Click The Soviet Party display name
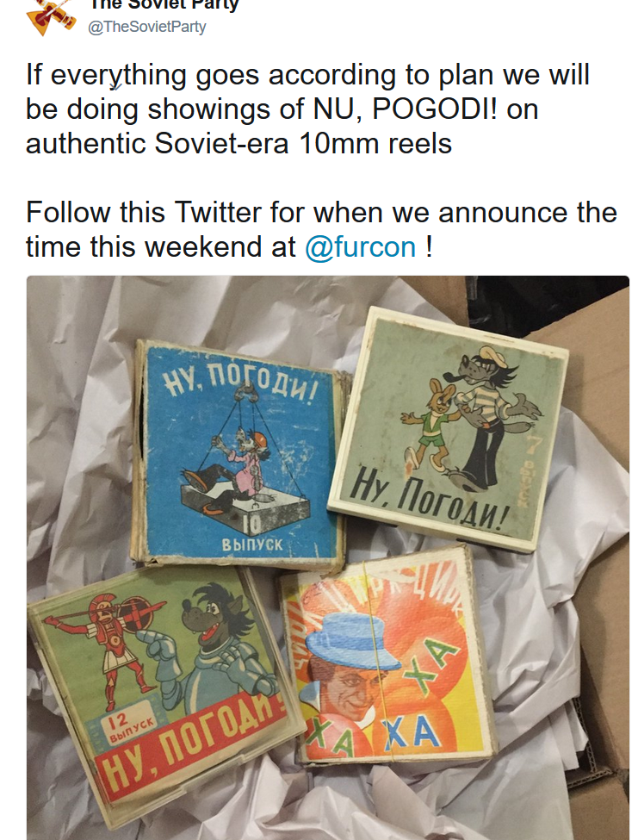Screen dimensions: 638x840 (164, 5)
